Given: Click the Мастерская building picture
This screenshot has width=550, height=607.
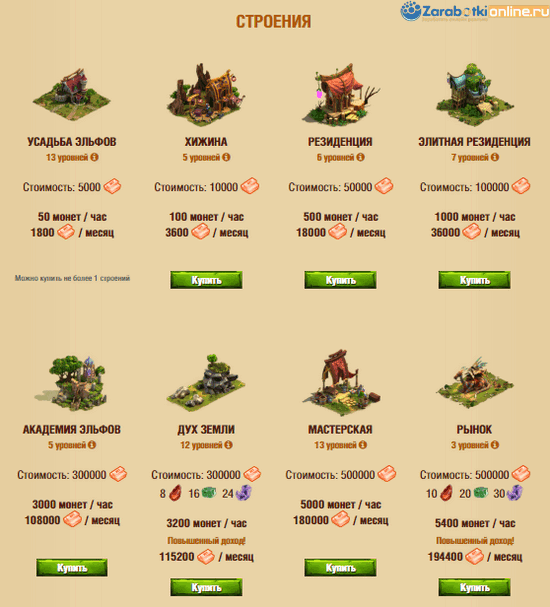Looking at the screenshot, I should click(x=341, y=382).
